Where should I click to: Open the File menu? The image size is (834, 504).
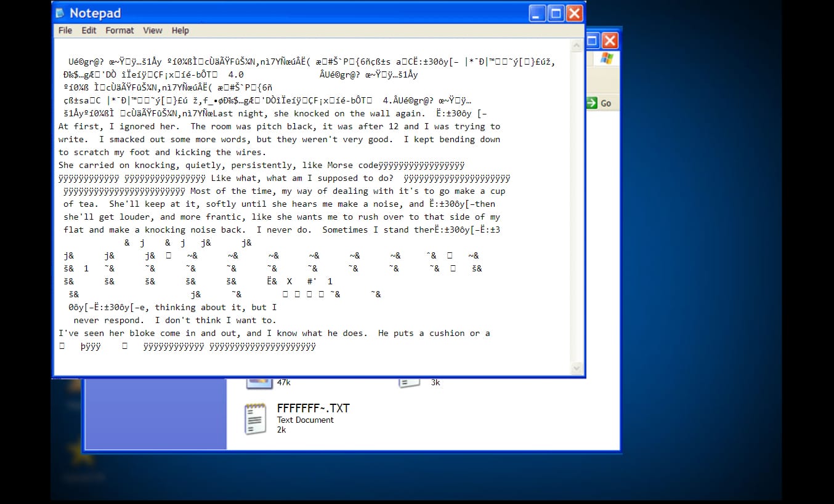coord(65,30)
